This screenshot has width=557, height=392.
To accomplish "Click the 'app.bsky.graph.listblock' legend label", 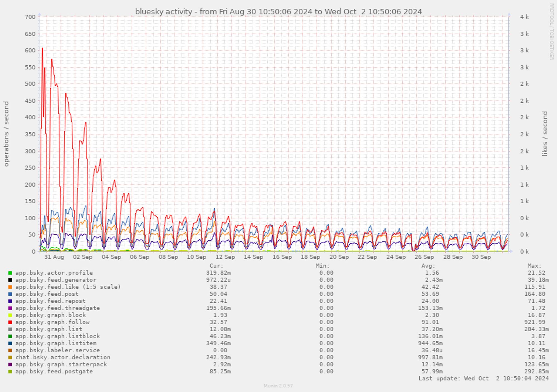I will (57, 336).
